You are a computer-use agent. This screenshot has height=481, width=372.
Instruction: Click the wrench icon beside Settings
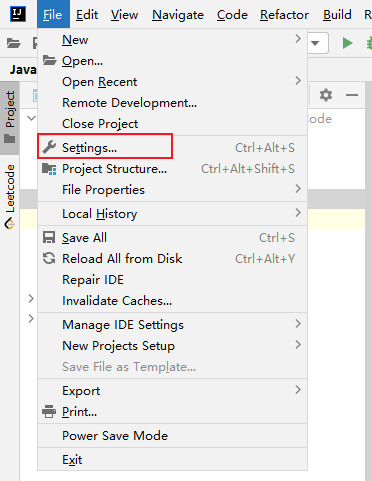pyautogui.click(x=49, y=147)
